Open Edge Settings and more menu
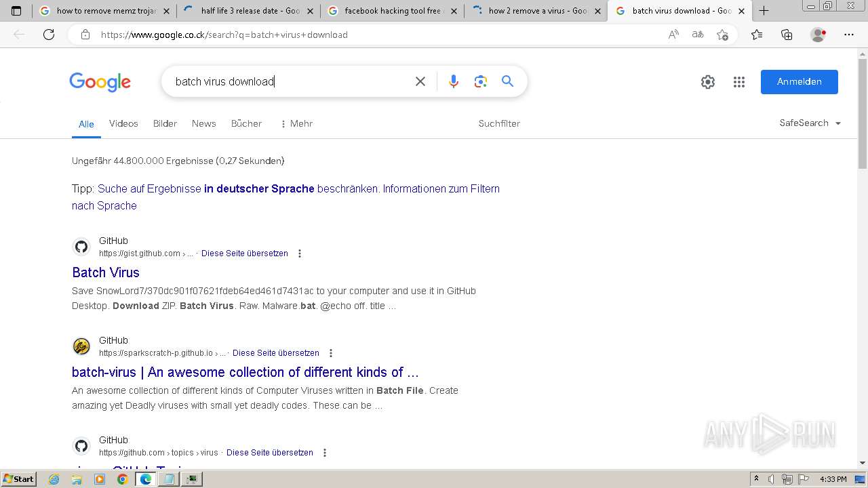 pyautogui.click(x=849, y=35)
